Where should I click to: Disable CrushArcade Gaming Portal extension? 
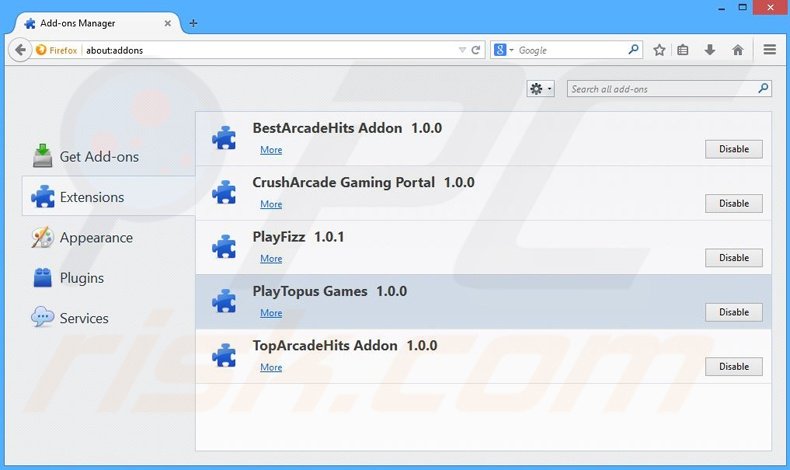coord(734,204)
